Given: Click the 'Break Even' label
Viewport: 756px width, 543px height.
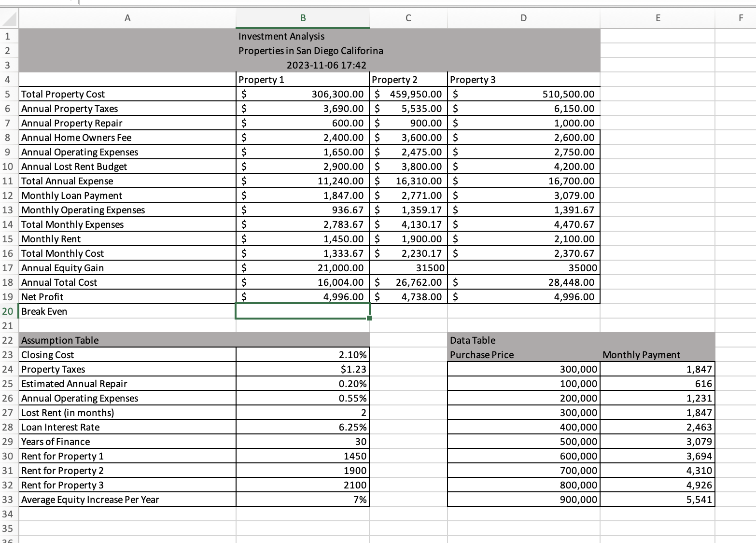Looking at the screenshot, I should coord(44,311).
